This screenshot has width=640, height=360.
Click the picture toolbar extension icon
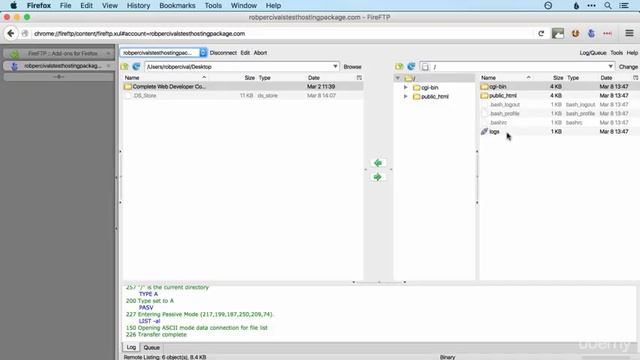point(558,33)
